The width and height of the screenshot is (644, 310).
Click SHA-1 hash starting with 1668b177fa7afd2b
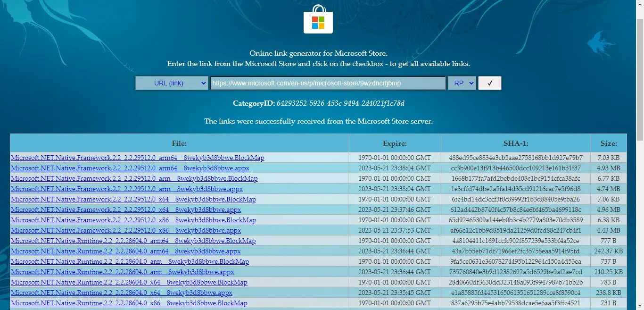pyautogui.click(x=516, y=178)
